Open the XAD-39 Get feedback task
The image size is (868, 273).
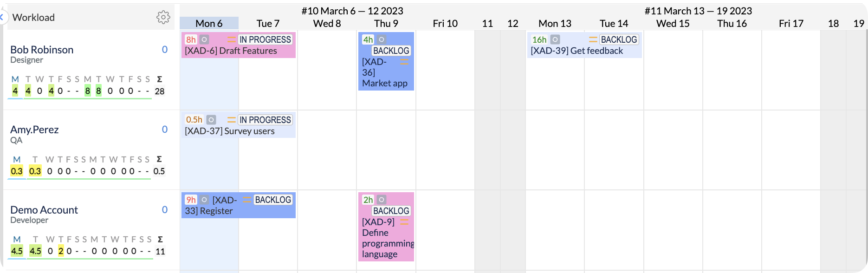pyautogui.click(x=576, y=51)
